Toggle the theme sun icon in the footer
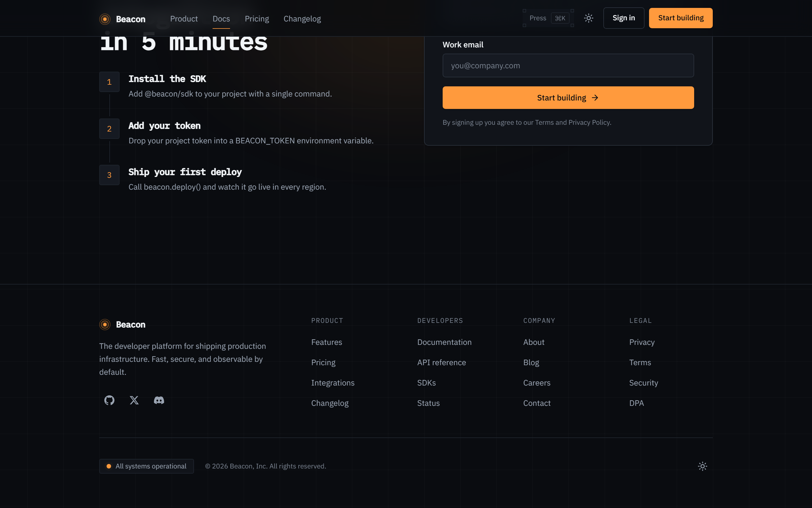 [x=702, y=466]
